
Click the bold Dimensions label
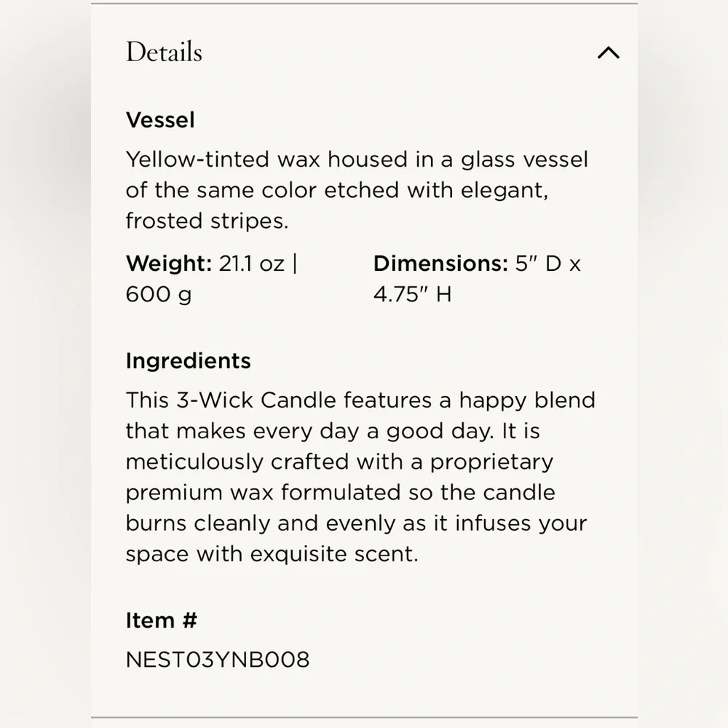point(440,264)
